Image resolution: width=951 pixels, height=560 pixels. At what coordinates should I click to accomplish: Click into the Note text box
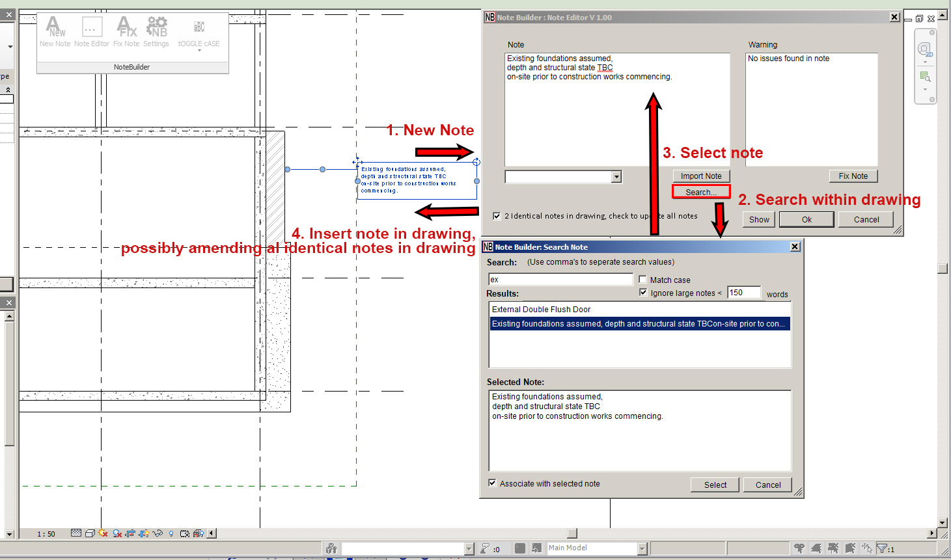[x=617, y=109]
